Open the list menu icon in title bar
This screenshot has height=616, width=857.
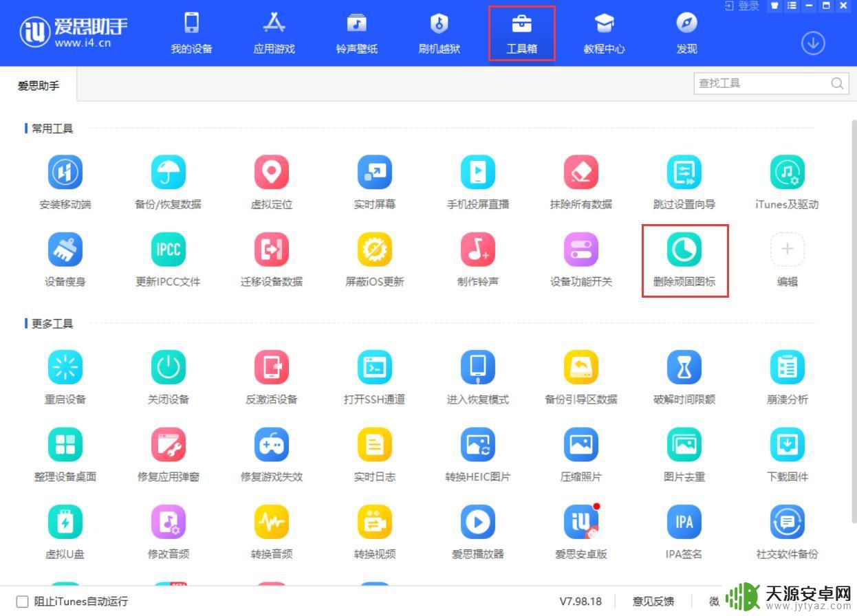792,5
